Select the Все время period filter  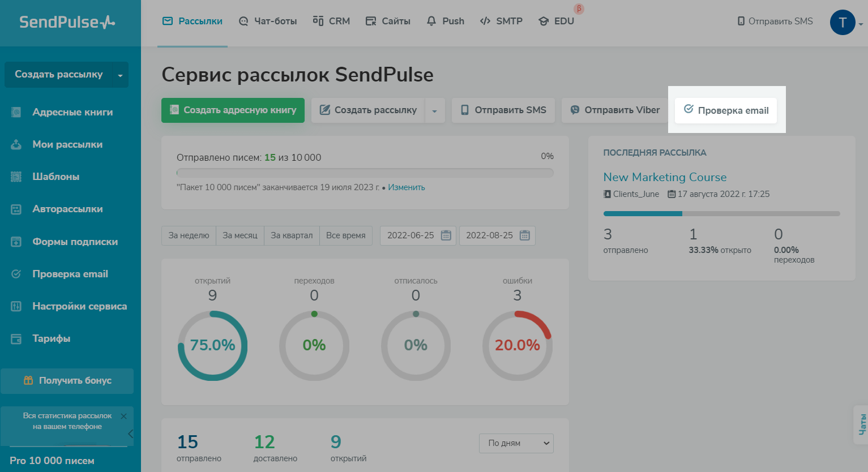(x=346, y=235)
